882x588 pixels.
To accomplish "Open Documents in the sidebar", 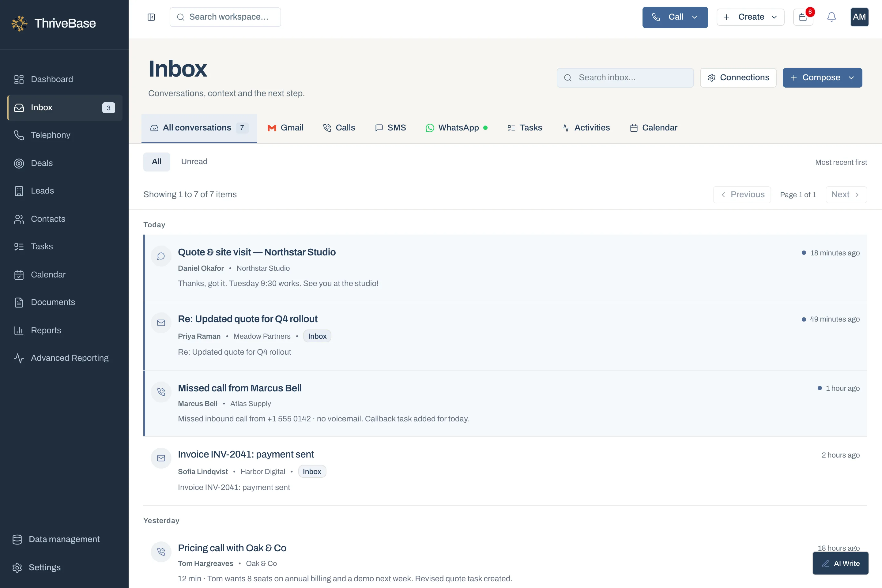I will pyautogui.click(x=65, y=302).
